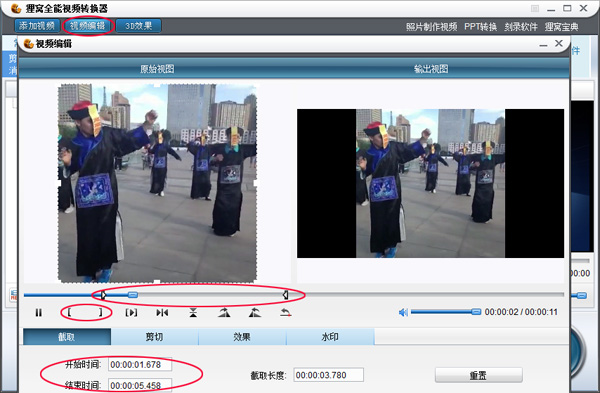Click the play selected segment bracket icon
This screenshot has height=393, width=600.
click(x=131, y=313)
